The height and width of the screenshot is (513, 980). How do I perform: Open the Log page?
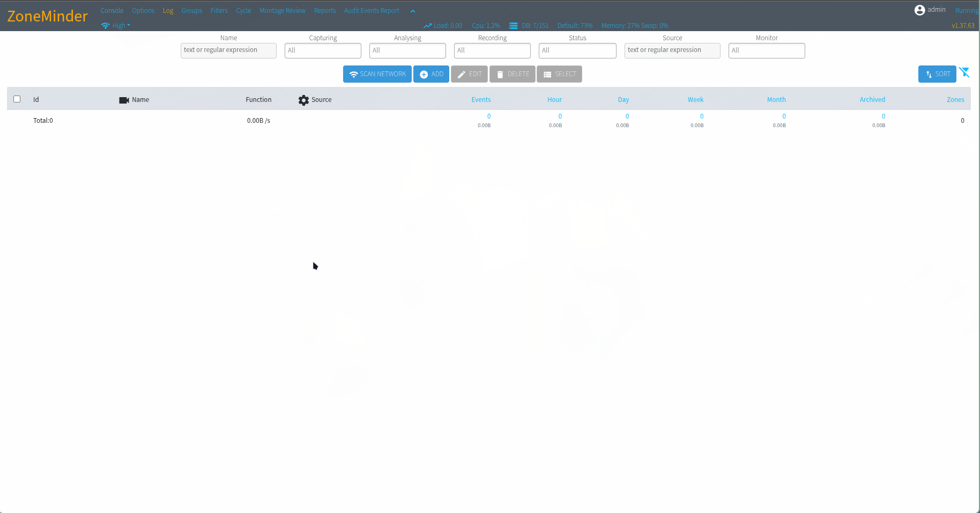[168, 11]
